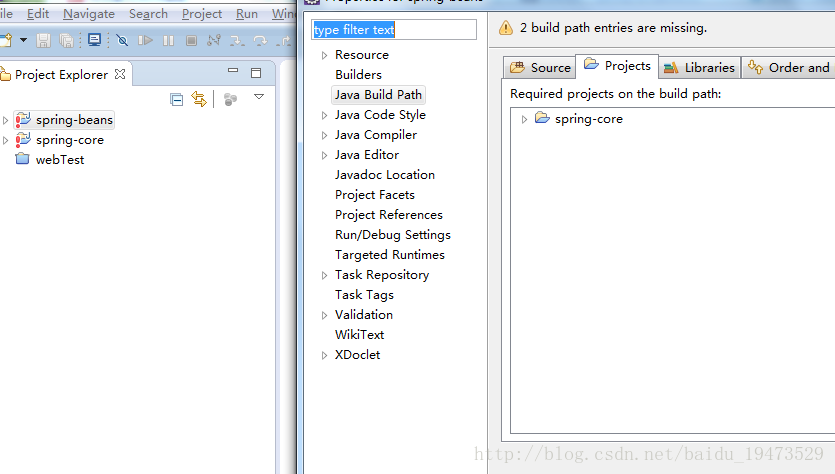Open the Edit menu
This screenshot has width=835, height=474.
coord(38,13)
